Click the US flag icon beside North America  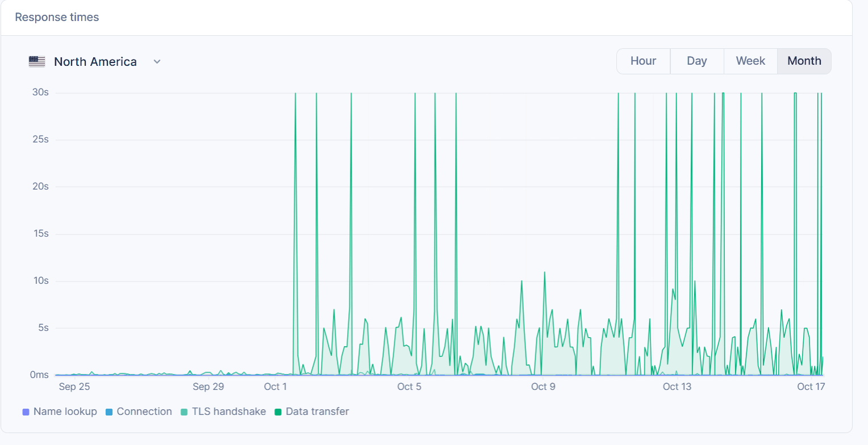coord(37,62)
